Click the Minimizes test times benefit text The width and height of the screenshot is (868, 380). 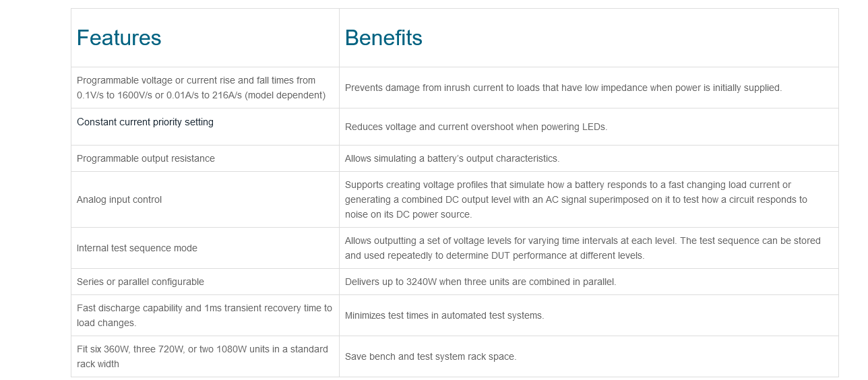(x=444, y=315)
